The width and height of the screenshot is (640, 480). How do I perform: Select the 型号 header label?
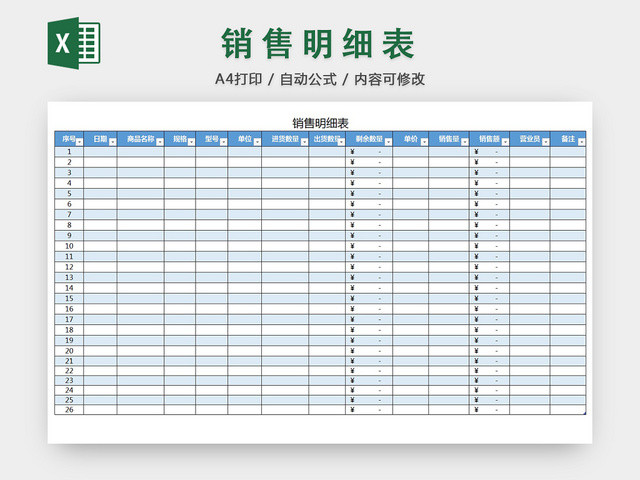point(212,139)
